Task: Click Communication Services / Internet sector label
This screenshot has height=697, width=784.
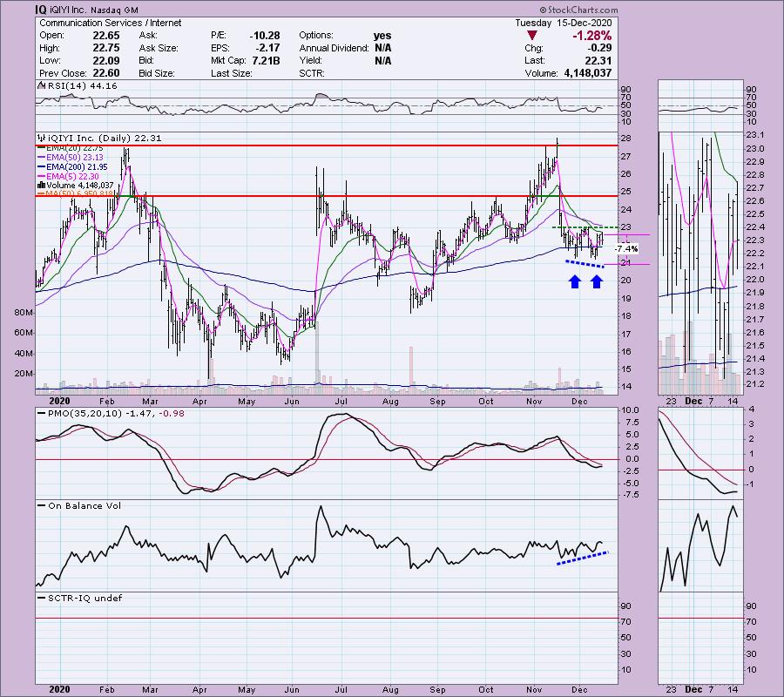Action: pos(110,23)
